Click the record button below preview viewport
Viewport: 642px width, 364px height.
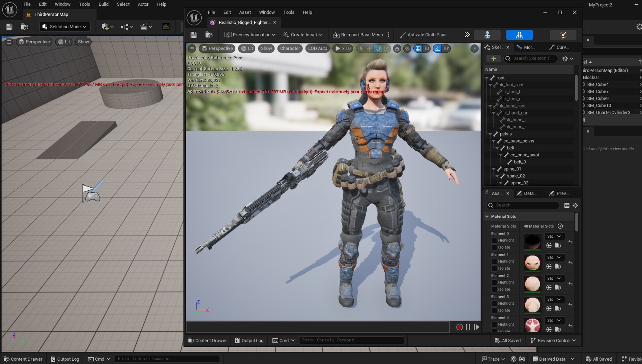[x=459, y=327]
